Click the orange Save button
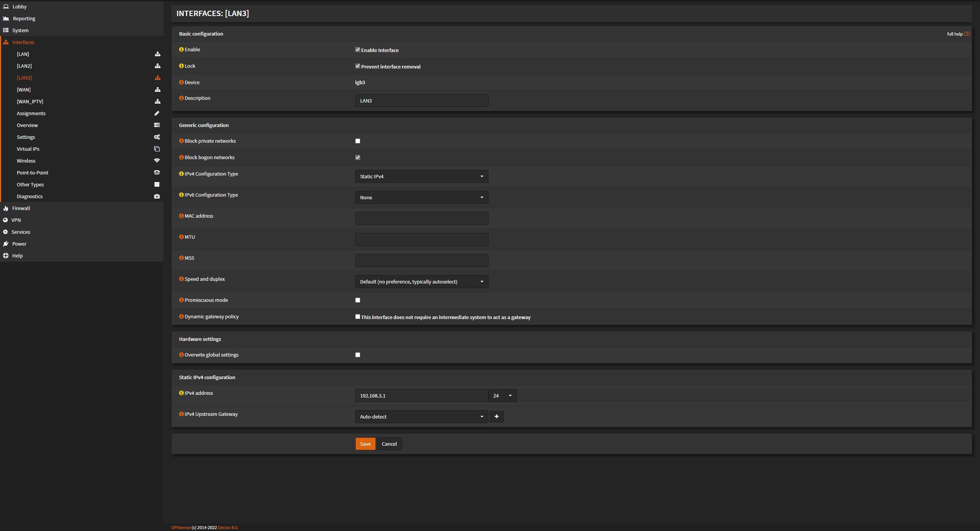Screen dimensions: 980x531 pos(365,444)
